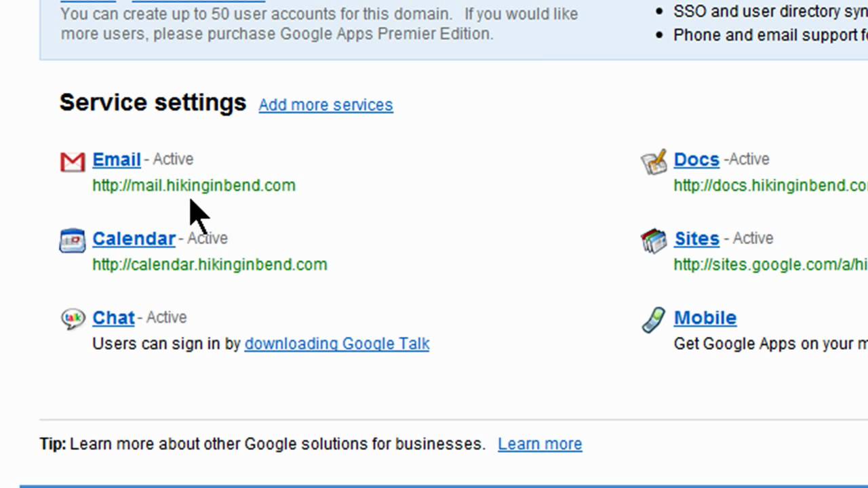
Task: Open the Calendar service settings link
Action: [134, 239]
